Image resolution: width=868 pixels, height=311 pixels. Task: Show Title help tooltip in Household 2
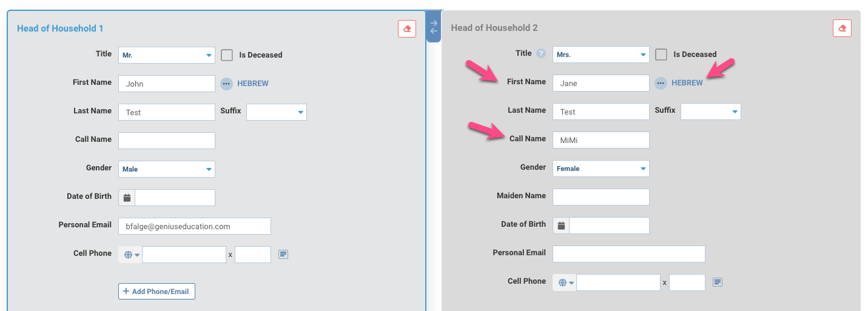542,54
